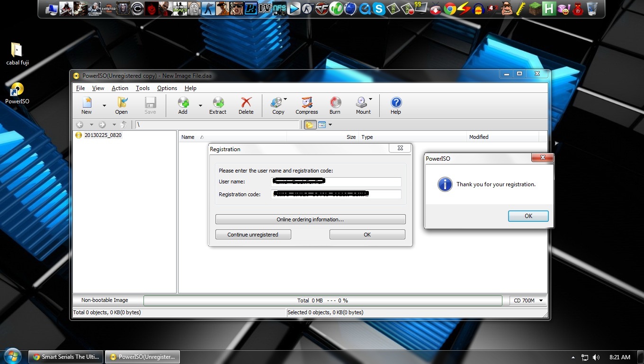Open the File menu

click(80, 88)
